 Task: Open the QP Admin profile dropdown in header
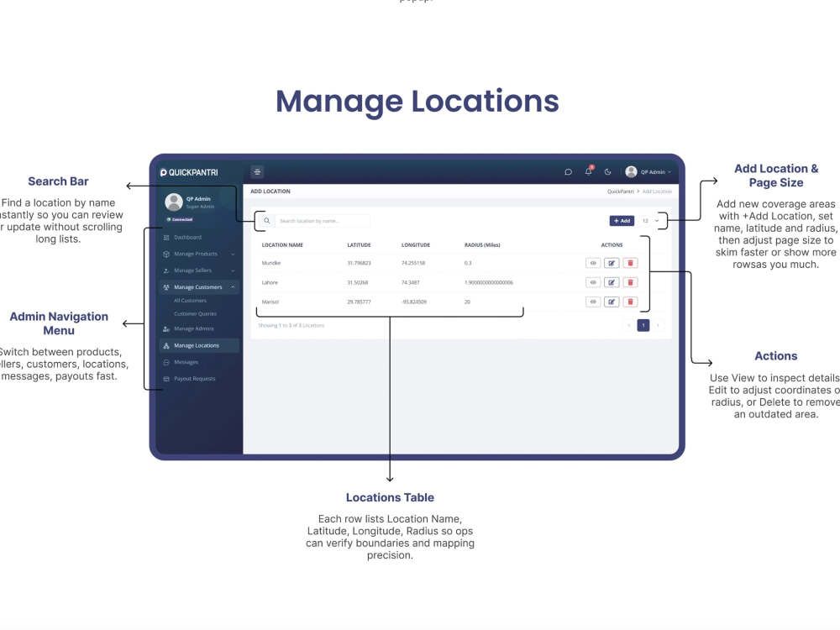click(x=648, y=172)
